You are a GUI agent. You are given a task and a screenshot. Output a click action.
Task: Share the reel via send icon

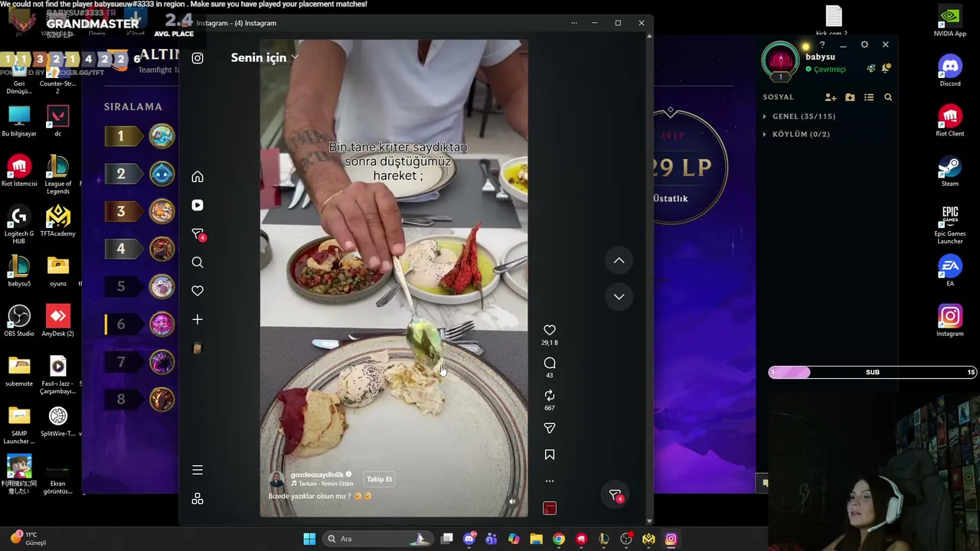point(550,429)
